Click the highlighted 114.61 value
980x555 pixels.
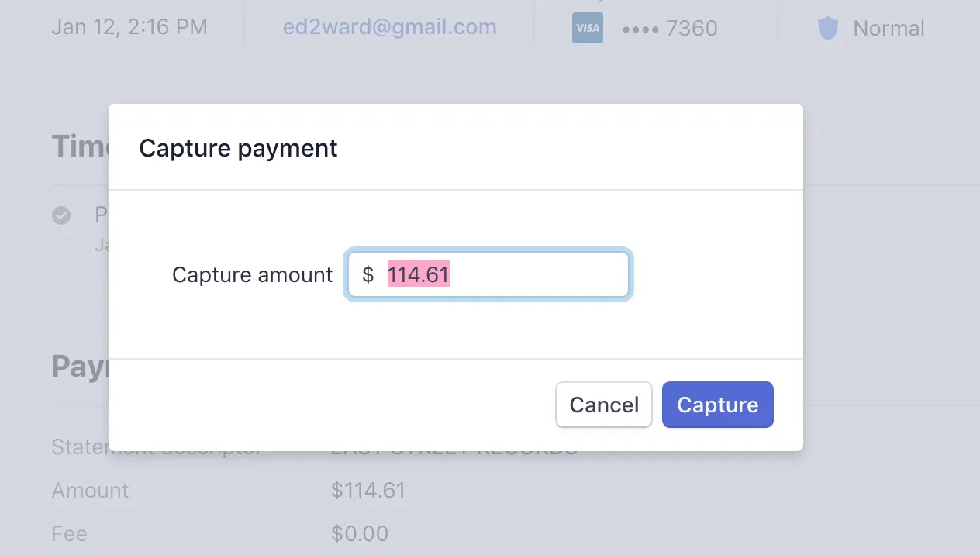click(x=418, y=274)
